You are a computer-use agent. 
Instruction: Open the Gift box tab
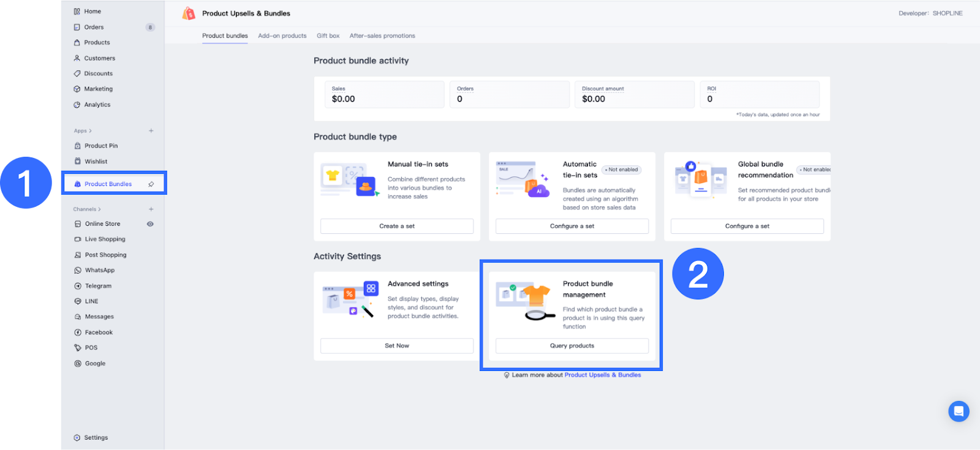click(328, 36)
